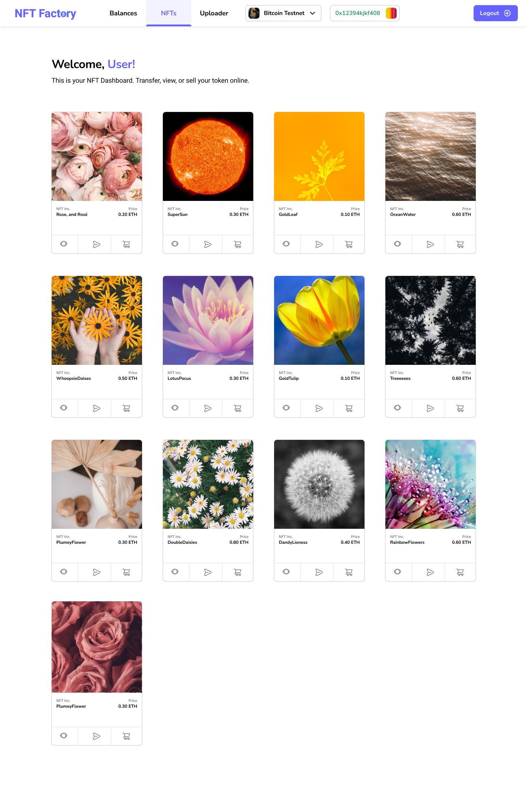The image size is (527, 812).
Task: Click the eye icon under GoldTulip
Action: coord(286,408)
